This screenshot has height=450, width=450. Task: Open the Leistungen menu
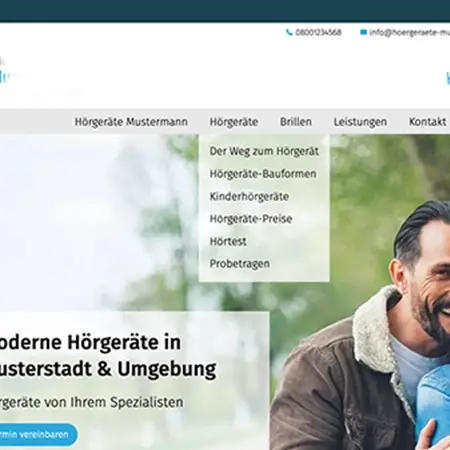(360, 122)
